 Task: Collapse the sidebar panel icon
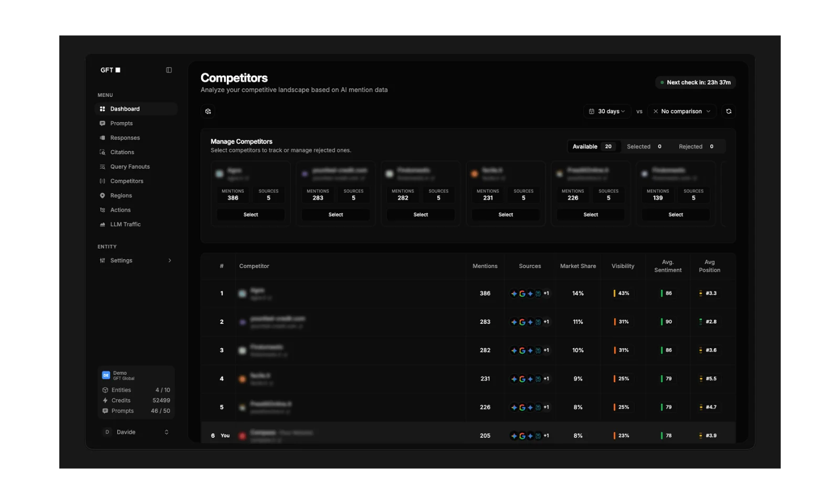click(x=169, y=70)
